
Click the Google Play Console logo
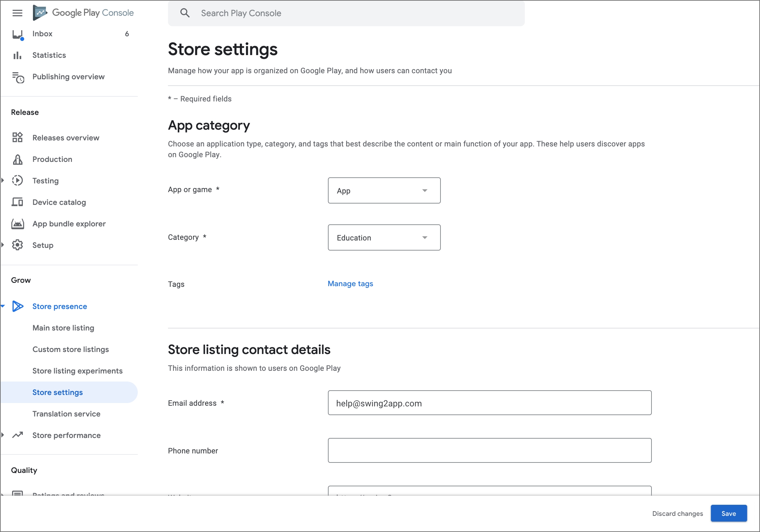click(x=83, y=13)
